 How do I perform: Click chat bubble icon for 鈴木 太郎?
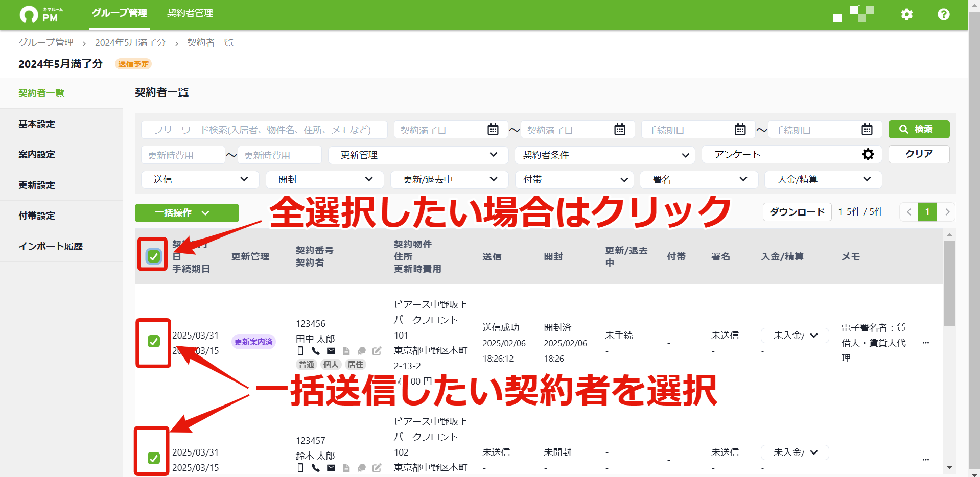pos(362,468)
